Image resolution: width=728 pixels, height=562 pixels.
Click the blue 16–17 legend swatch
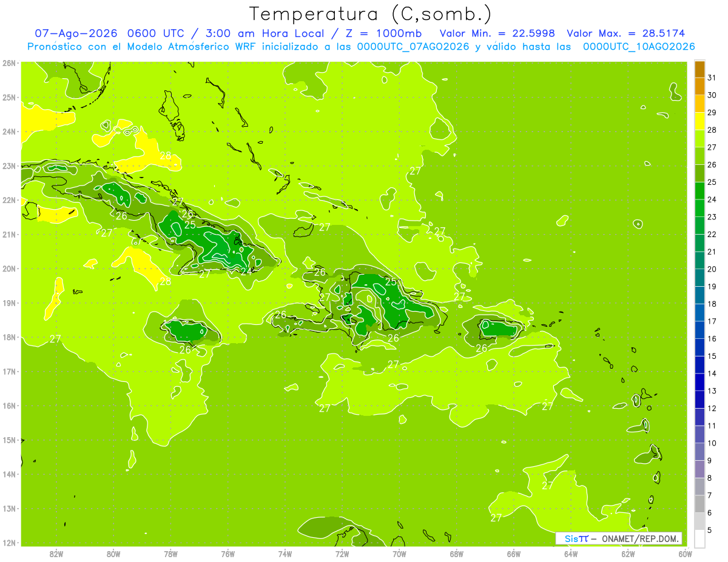click(x=699, y=329)
